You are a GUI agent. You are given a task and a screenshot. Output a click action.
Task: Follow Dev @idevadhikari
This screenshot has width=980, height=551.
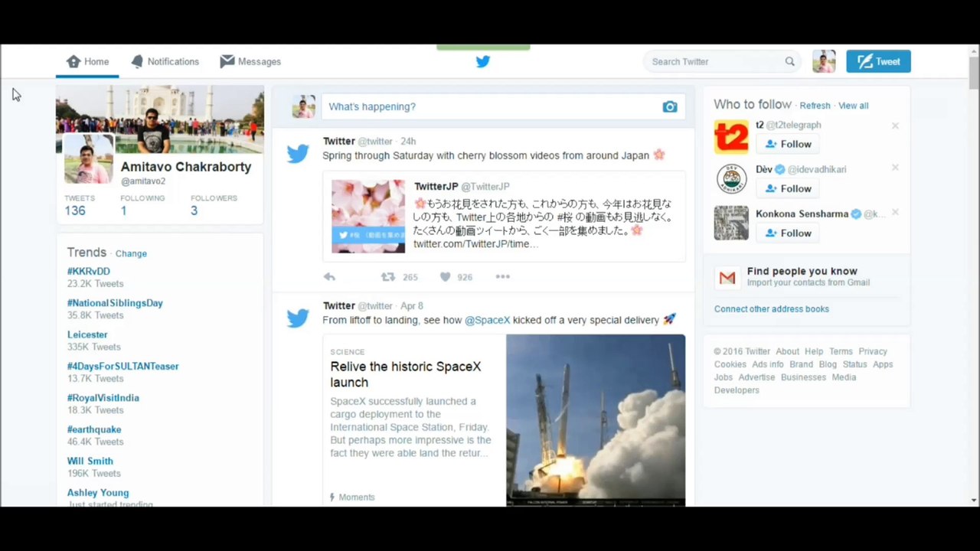pyautogui.click(x=788, y=188)
